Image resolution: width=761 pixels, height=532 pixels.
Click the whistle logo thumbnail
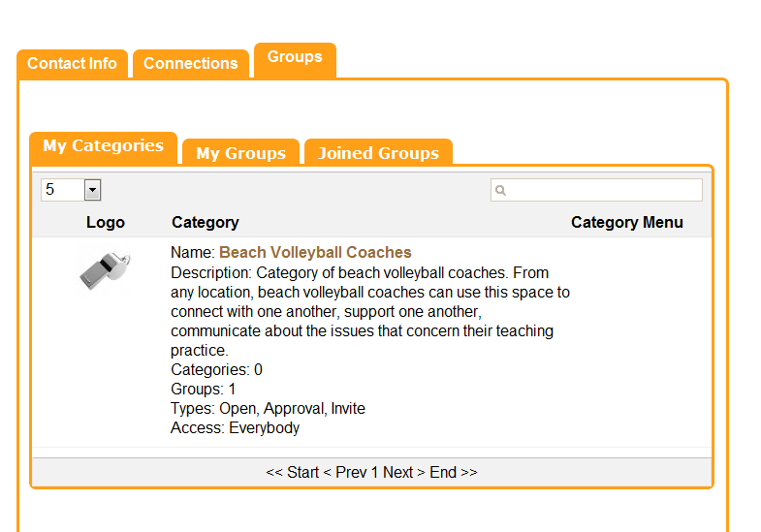pos(106,271)
